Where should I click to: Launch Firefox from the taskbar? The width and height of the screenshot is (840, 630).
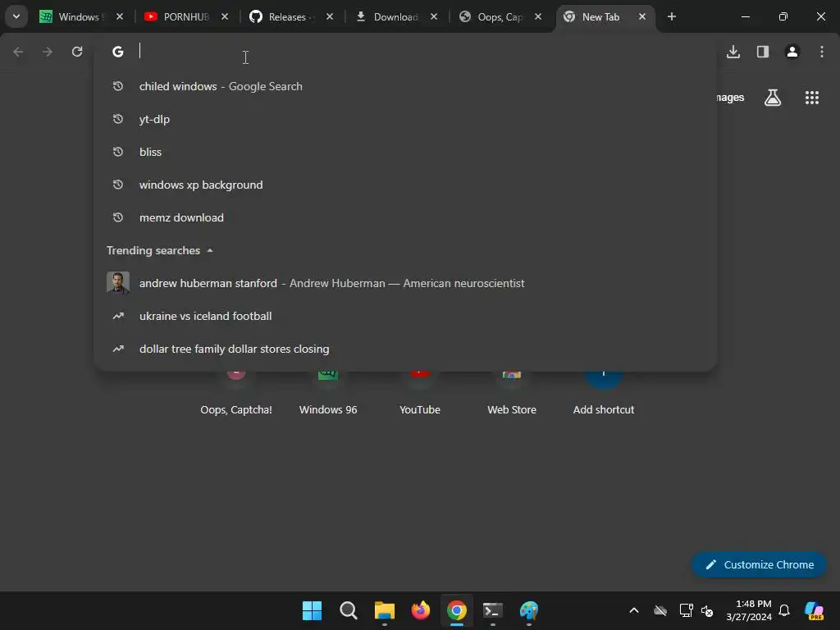point(421,610)
